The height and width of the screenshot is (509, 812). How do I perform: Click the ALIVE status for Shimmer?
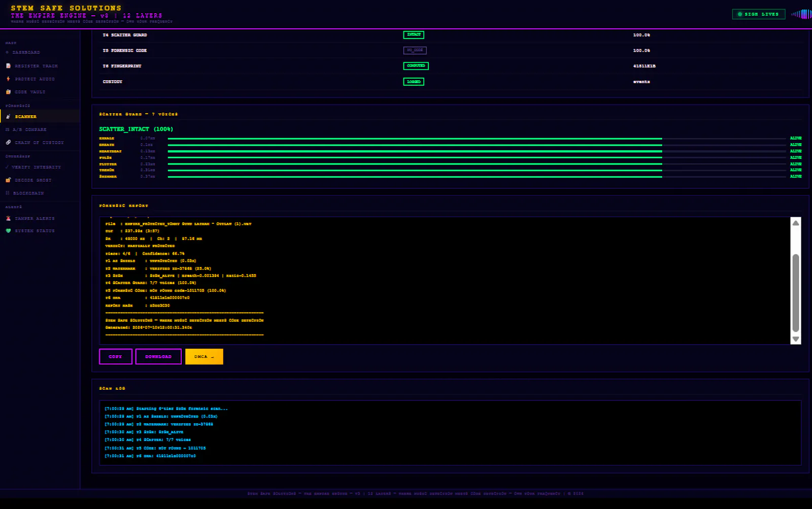click(796, 177)
